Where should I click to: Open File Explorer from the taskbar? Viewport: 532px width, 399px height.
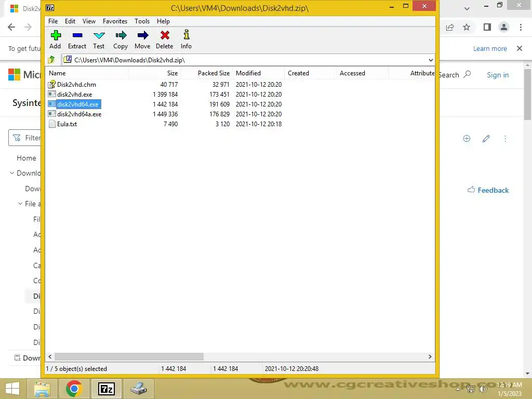42,389
